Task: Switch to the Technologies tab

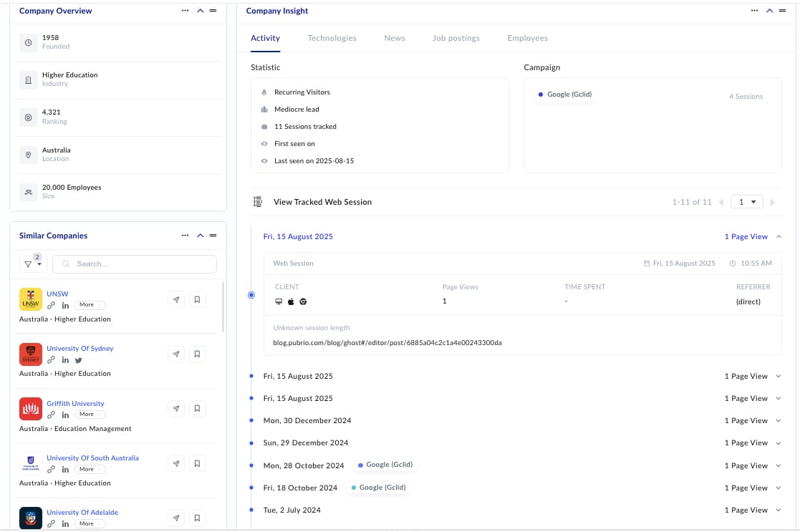Action: [332, 38]
